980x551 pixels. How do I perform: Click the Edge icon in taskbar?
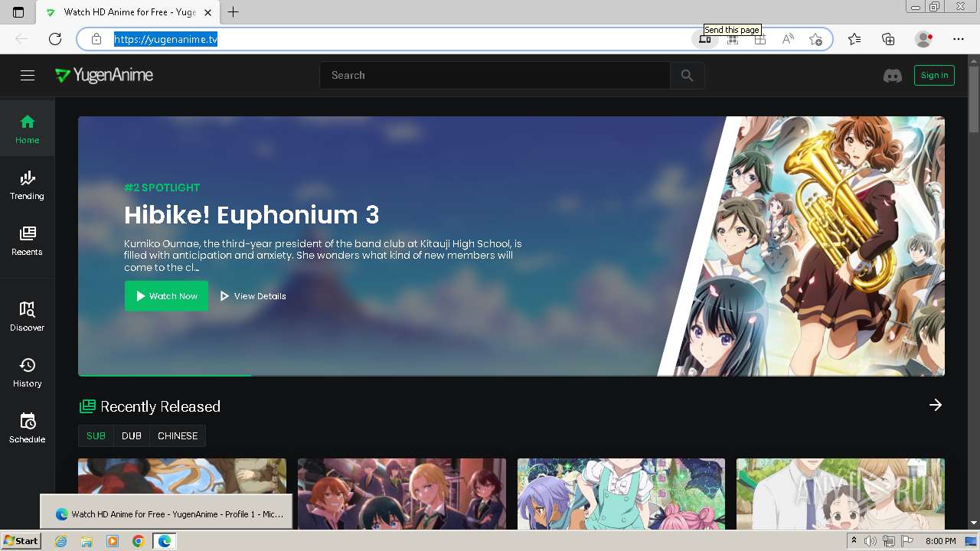[x=164, y=541]
